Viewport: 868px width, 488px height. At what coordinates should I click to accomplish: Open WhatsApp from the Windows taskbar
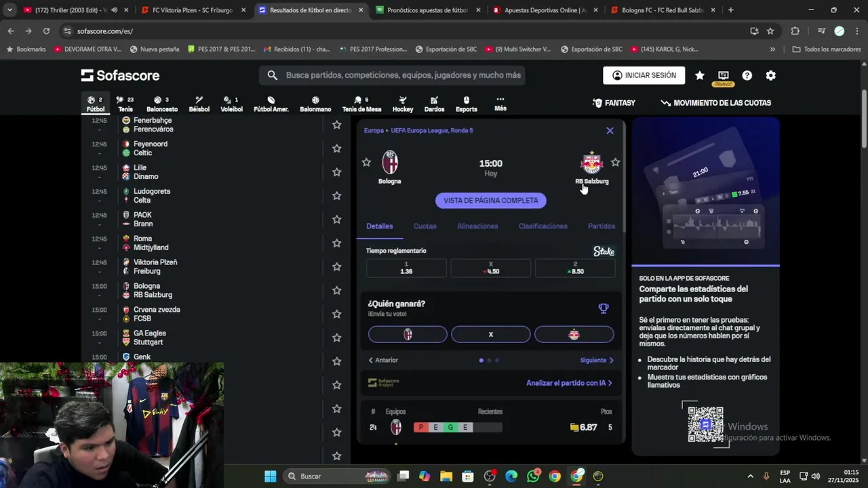point(533,476)
